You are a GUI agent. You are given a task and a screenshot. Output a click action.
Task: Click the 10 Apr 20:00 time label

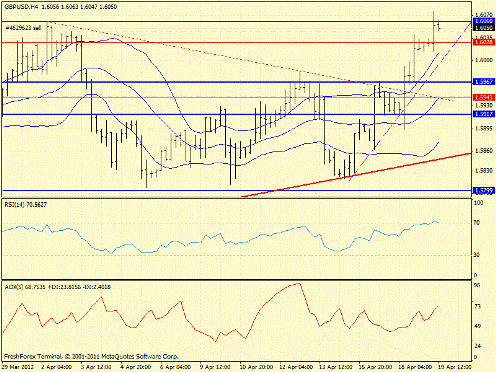[256, 367]
